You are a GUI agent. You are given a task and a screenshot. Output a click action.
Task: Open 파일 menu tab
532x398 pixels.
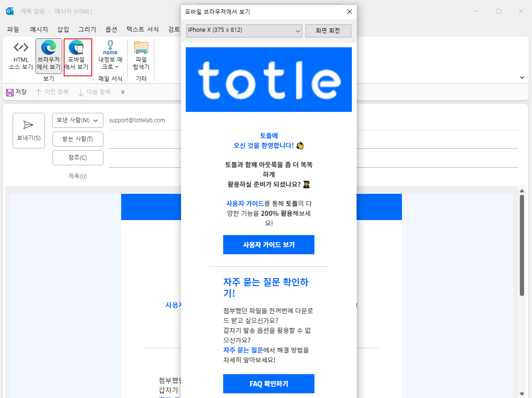coord(13,29)
